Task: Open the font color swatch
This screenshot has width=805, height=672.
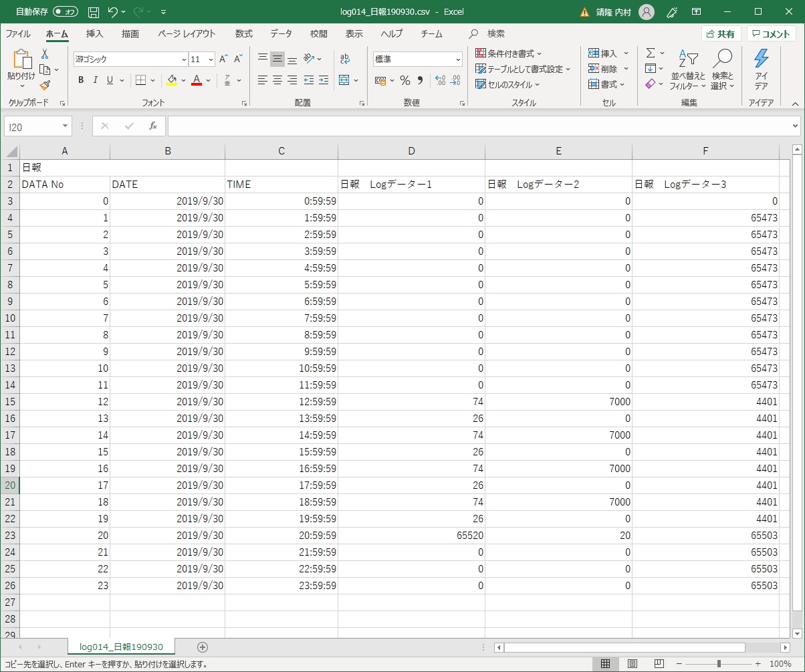Action: [x=197, y=80]
